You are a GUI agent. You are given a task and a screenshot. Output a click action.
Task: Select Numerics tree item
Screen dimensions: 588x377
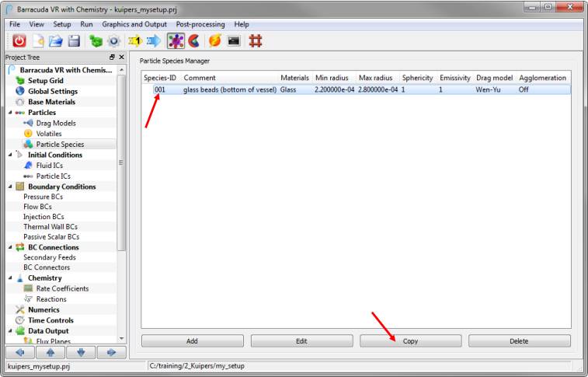[43, 309]
